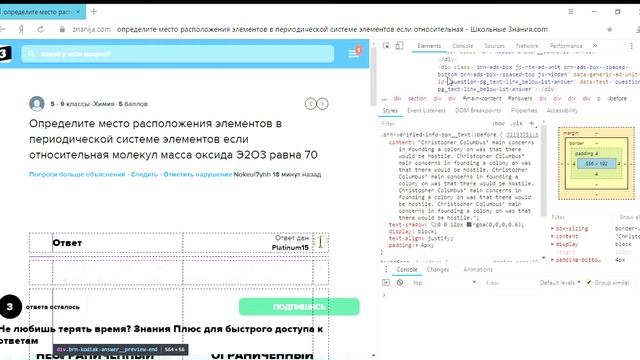640x360 pixels.
Task: Click the Znanija site logo
Action: [5, 54]
